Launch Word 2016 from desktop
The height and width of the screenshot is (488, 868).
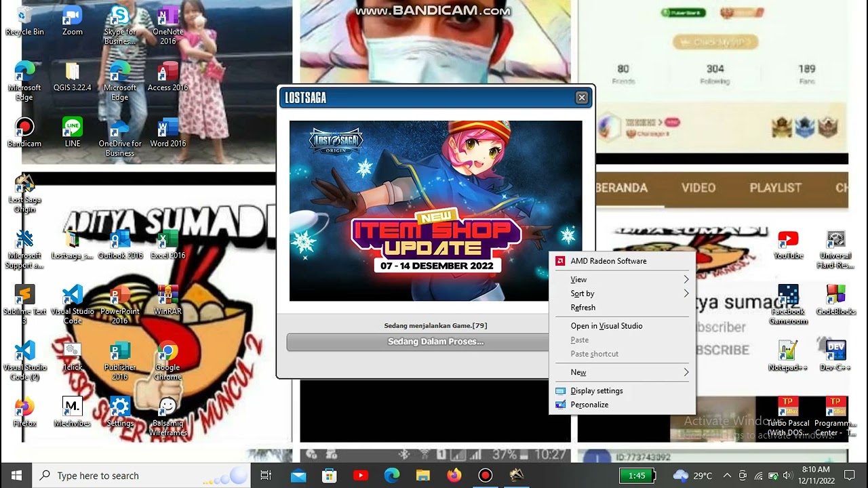pyautogui.click(x=167, y=132)
